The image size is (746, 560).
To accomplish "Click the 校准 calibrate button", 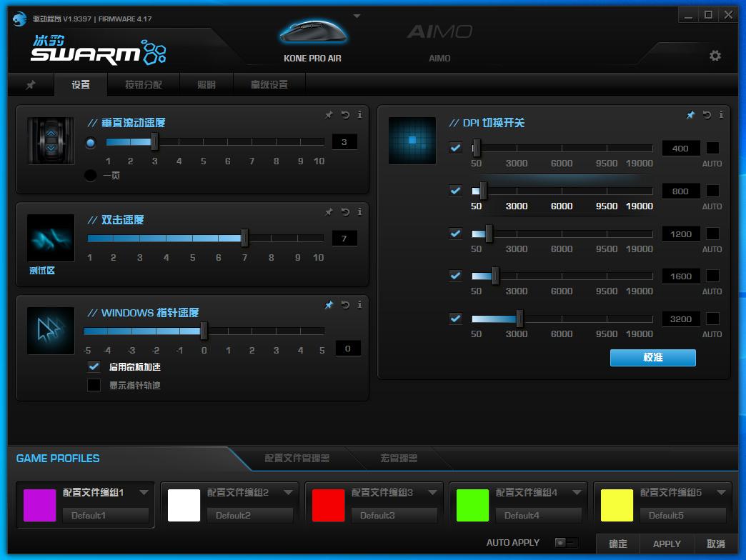I will [x=652, y=358].
